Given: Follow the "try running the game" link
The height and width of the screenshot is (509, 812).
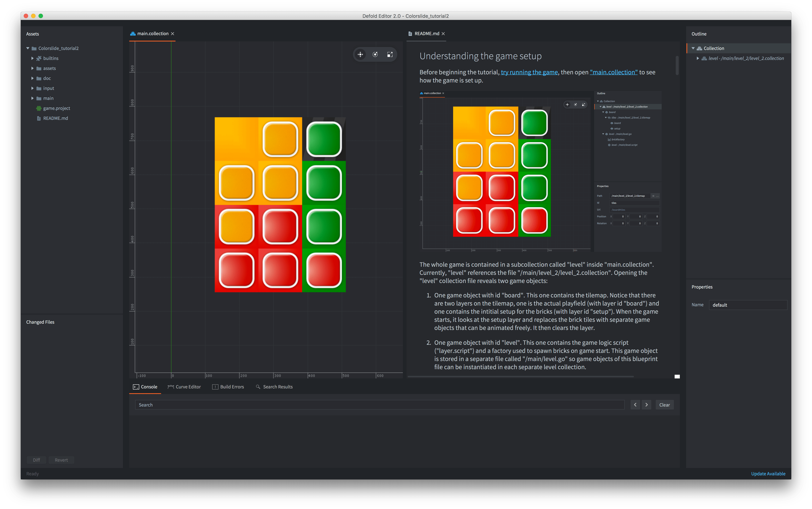Looking at the screenshot, I should coord(529,72).
